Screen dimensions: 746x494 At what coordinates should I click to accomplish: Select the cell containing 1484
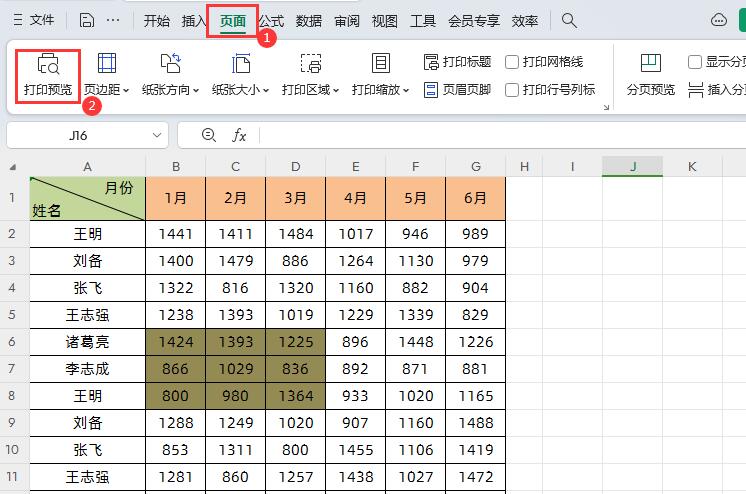[x=295, y=234]
